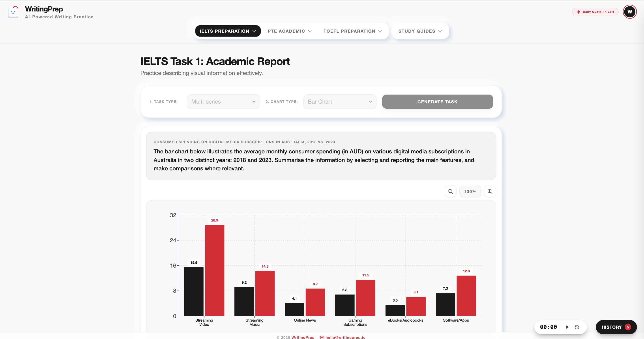
Task: Click the black Streaming Music bar 9.2
Action: click(244, 302)
